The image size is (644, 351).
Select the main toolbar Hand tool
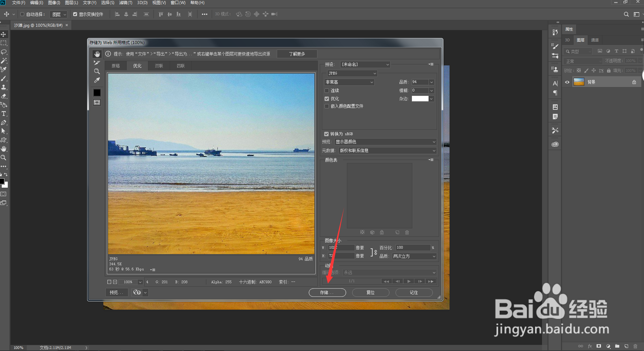tap(4, 149)
